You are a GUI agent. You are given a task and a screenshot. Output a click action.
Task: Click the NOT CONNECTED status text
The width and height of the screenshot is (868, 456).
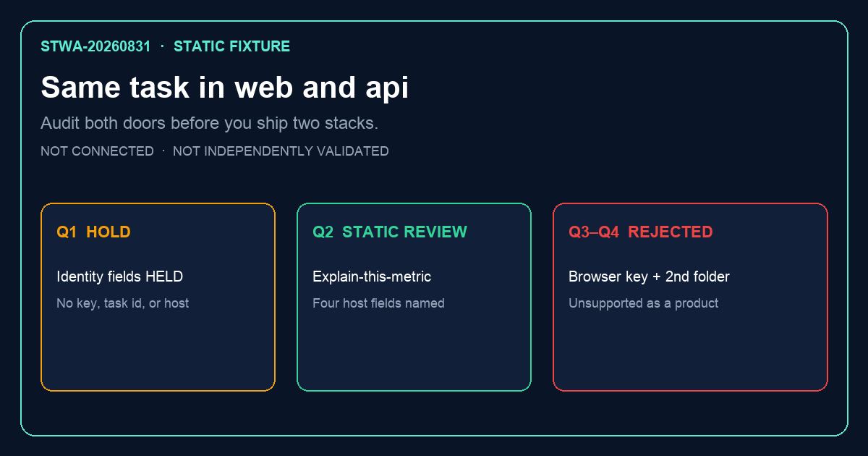point(97,151)
